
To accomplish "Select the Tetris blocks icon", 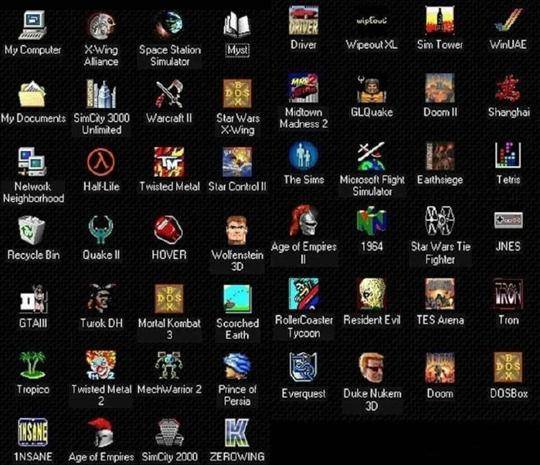I will click(x=508, y=156).
